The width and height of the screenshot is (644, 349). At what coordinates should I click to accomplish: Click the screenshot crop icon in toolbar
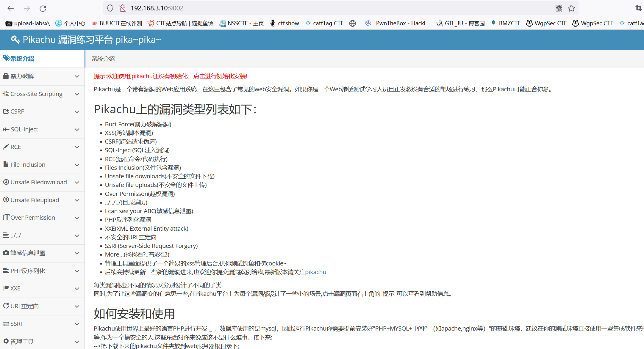(x=639, y=8)
